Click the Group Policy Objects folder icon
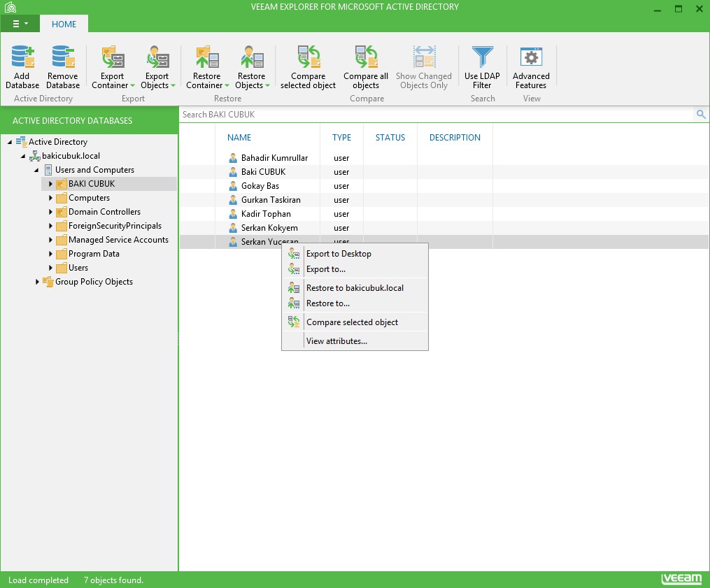 click(48, 282)
